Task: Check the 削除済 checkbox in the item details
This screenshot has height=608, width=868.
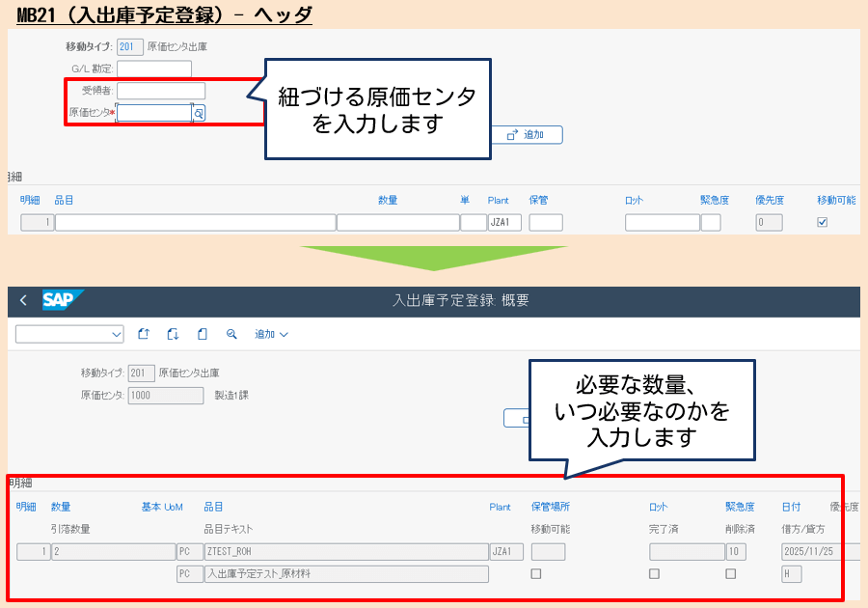Action: (730, 573)
